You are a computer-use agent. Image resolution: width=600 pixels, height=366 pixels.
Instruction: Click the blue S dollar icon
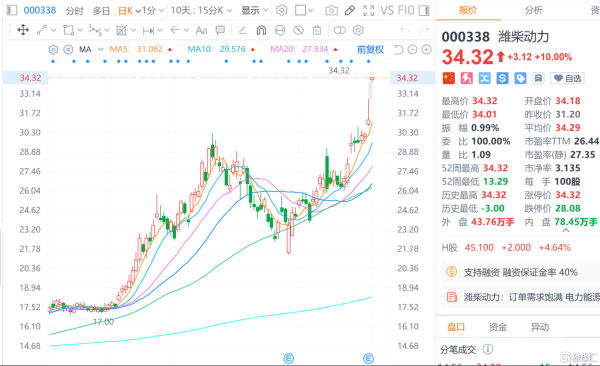pyautogui.click(x=502, y=78)
